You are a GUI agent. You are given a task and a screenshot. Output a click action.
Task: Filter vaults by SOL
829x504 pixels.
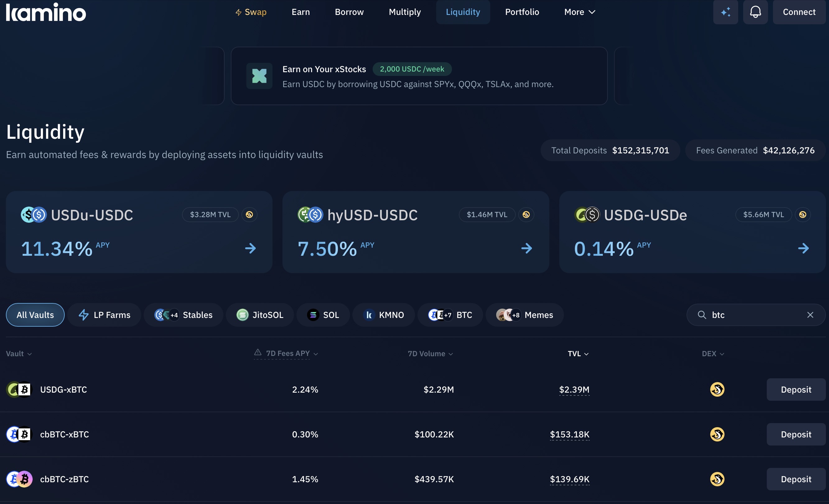(x=323, y=315)
